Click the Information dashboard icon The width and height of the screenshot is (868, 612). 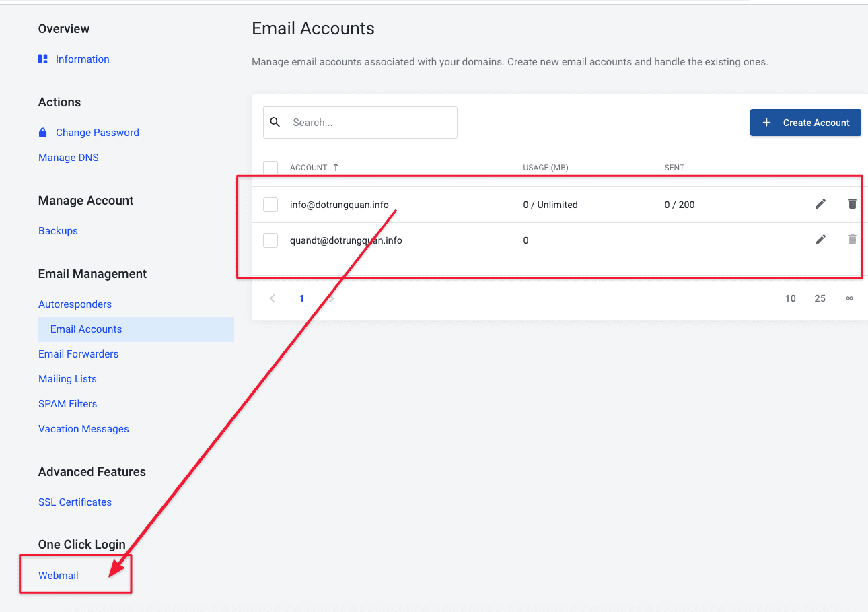pyautogui.click(x=43, y=59)
